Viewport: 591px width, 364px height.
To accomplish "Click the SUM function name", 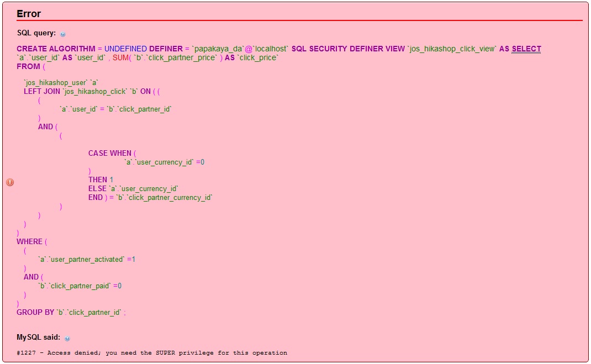I will pyautogui.click(x=120, y=57).
